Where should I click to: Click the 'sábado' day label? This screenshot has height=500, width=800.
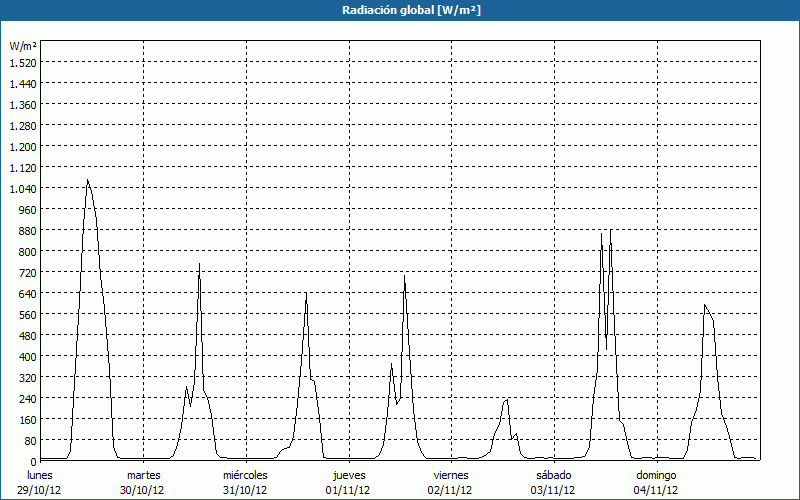[x=554, y=475]
